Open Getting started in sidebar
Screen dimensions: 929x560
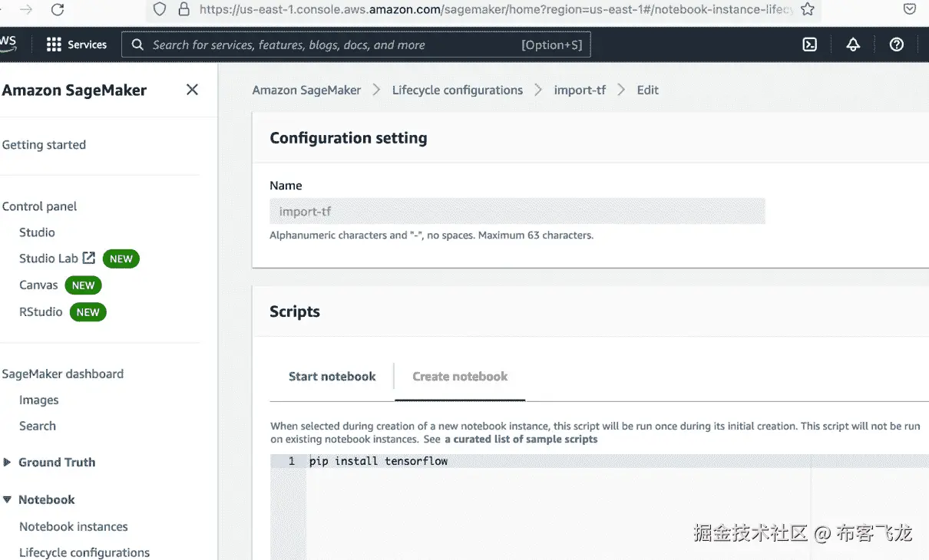click(44, 145)
